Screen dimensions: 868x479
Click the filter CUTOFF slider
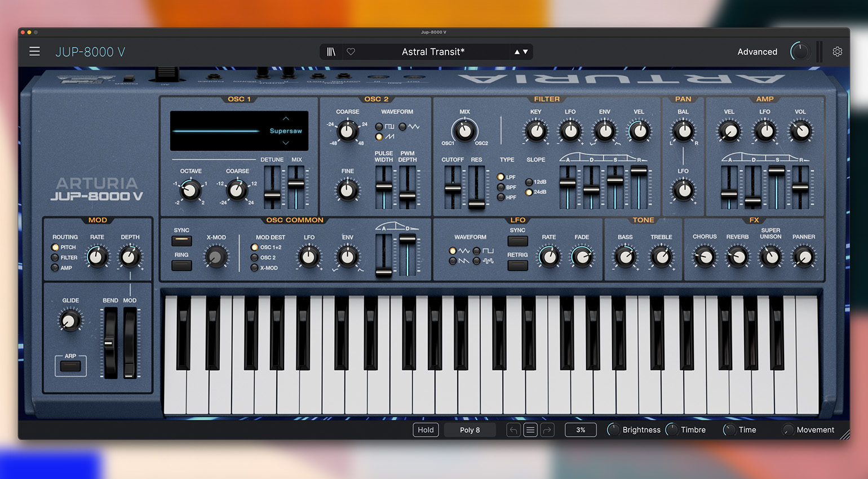453,188
